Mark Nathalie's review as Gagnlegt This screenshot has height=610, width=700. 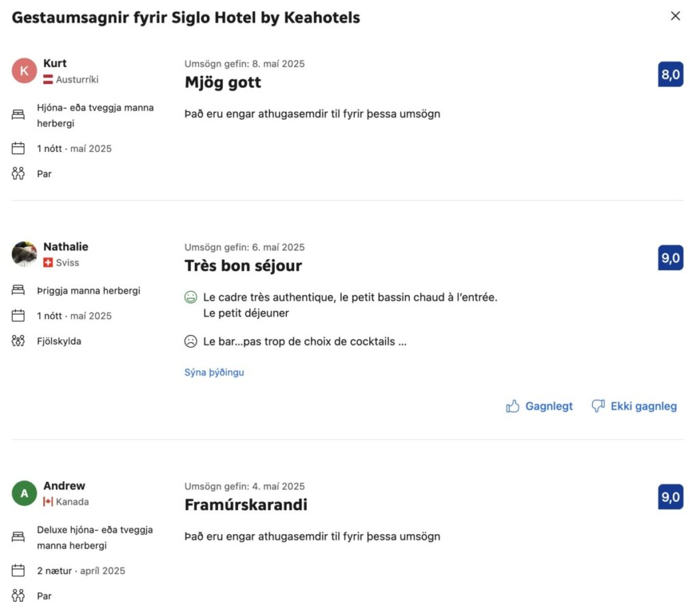tap(539, 406)
